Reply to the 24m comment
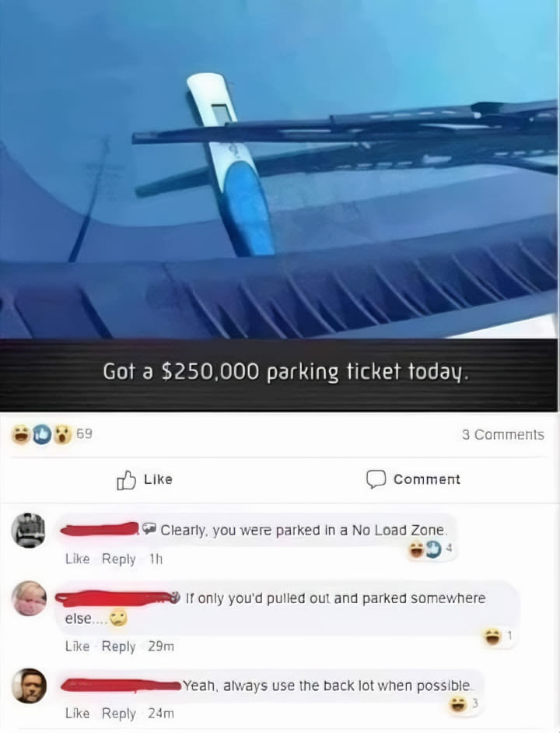The image size is (560, 733). pos(119,714)
